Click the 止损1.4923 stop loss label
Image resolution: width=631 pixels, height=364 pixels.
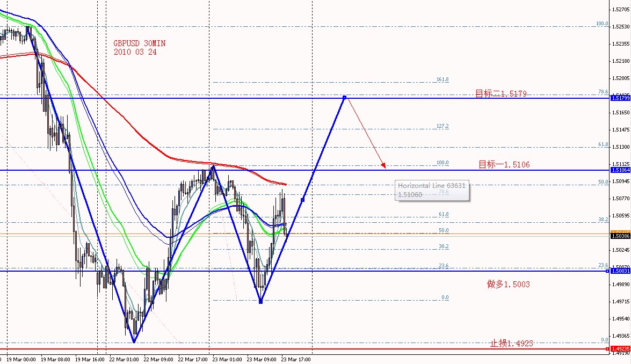pos(511,343)
